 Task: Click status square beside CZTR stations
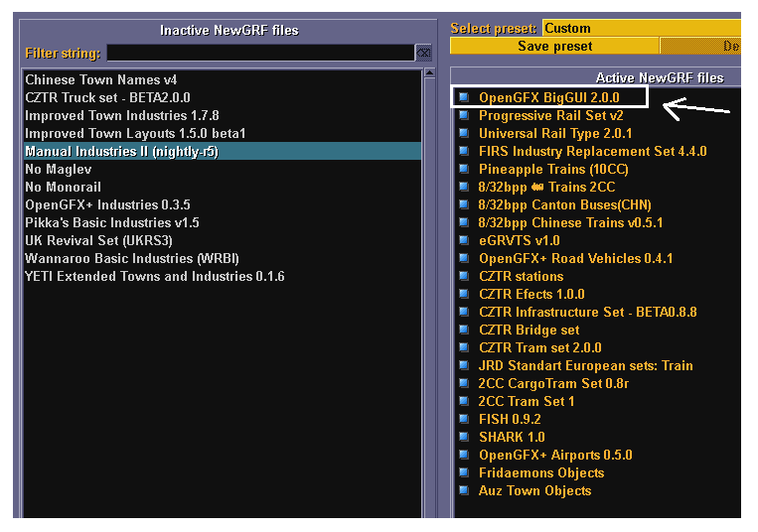tap(464, 276)
